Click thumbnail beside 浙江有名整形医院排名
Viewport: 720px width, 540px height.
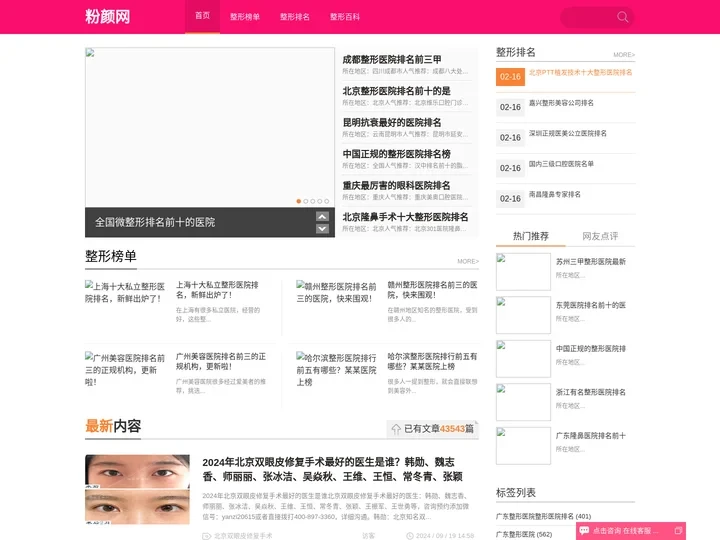click(x=523, y=402)
